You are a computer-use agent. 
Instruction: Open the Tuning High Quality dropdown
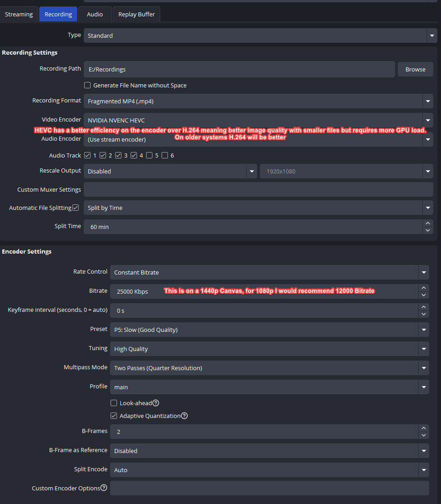click(x=269, y=349)
